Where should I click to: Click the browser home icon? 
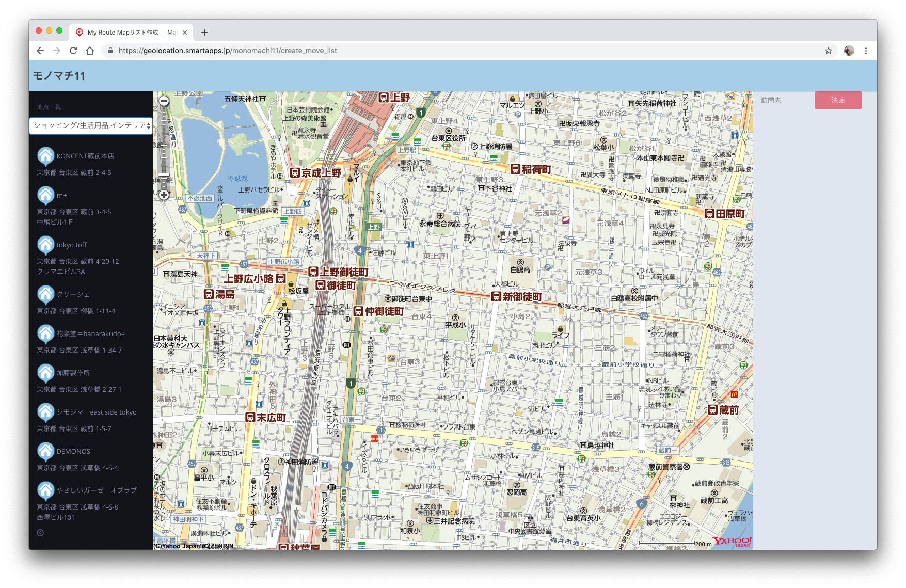tap(90, 51)
